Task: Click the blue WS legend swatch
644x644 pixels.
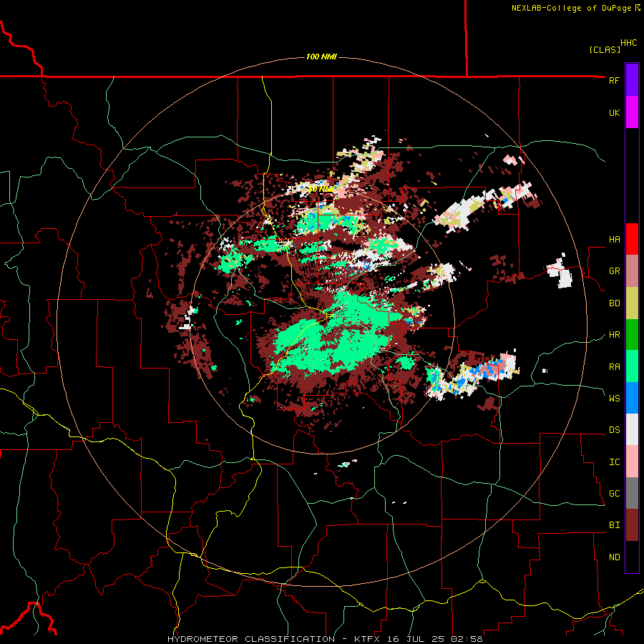Action: coord(632,398)
